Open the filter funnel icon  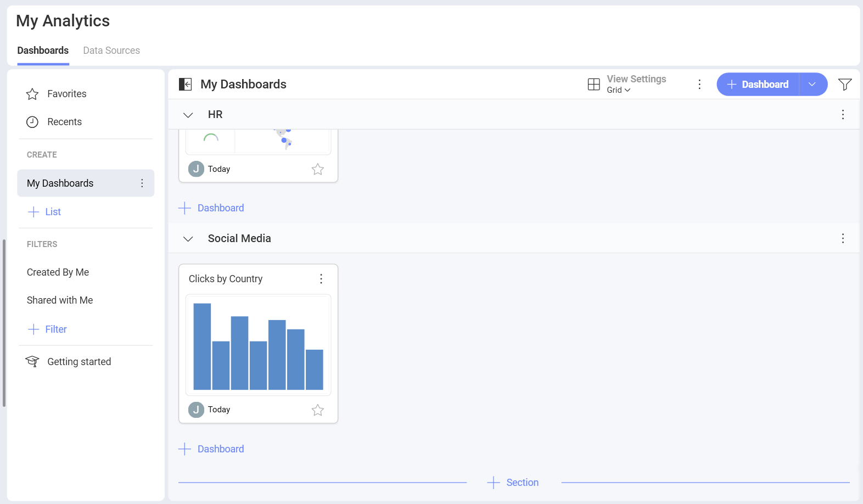pos(845,84)
